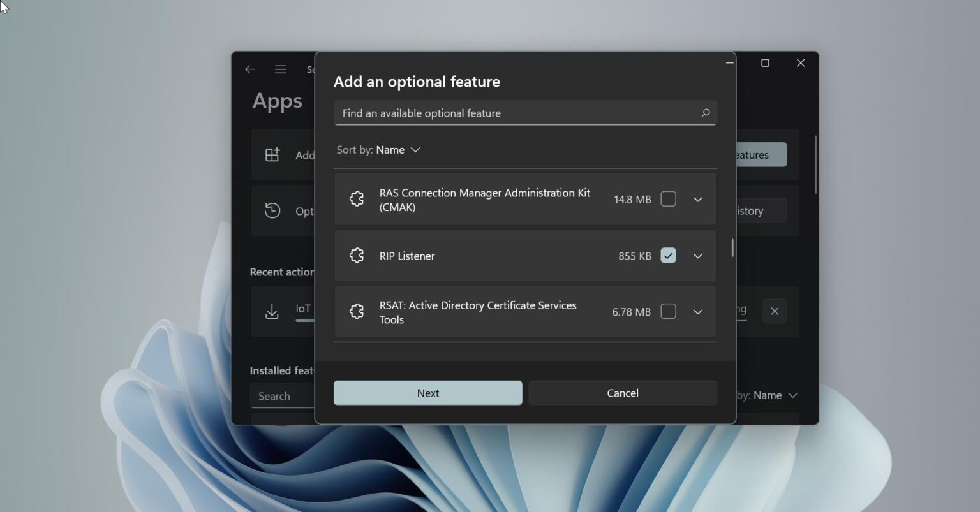Check the RSAT Active Directory Certificate Services checkbox
The width and height of the screenshot is (980, 512).
(x=668, y=311)
